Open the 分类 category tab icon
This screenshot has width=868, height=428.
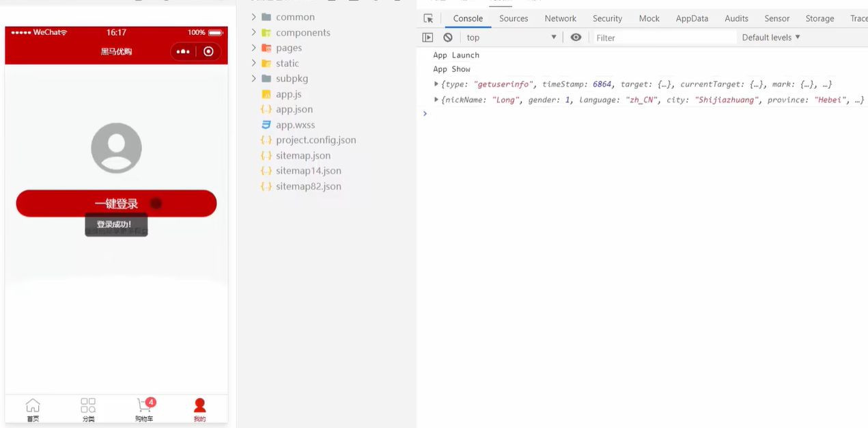coord(88,405)
